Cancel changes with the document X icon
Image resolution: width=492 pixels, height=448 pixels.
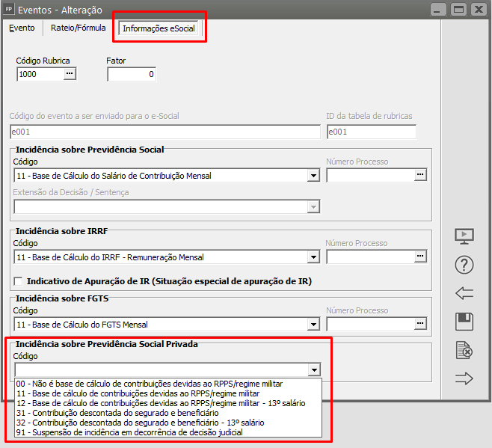[x=464, y=350]
